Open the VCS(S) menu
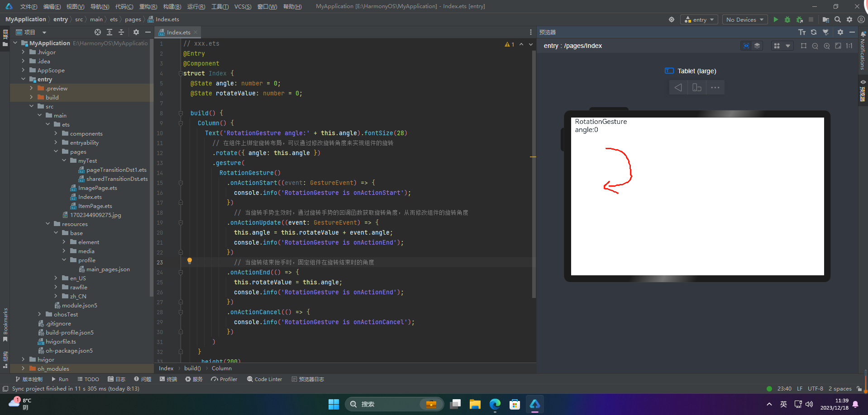Viewport: 868px width, 415px height. tap(243, 6)
